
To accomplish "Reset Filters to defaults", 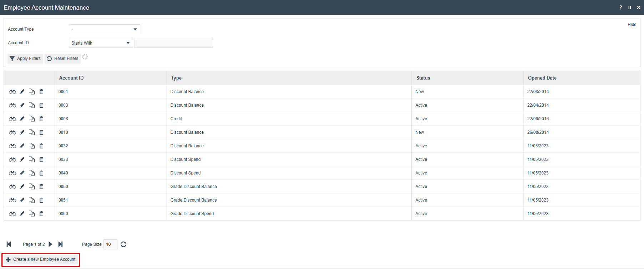I will pos(62,59).
